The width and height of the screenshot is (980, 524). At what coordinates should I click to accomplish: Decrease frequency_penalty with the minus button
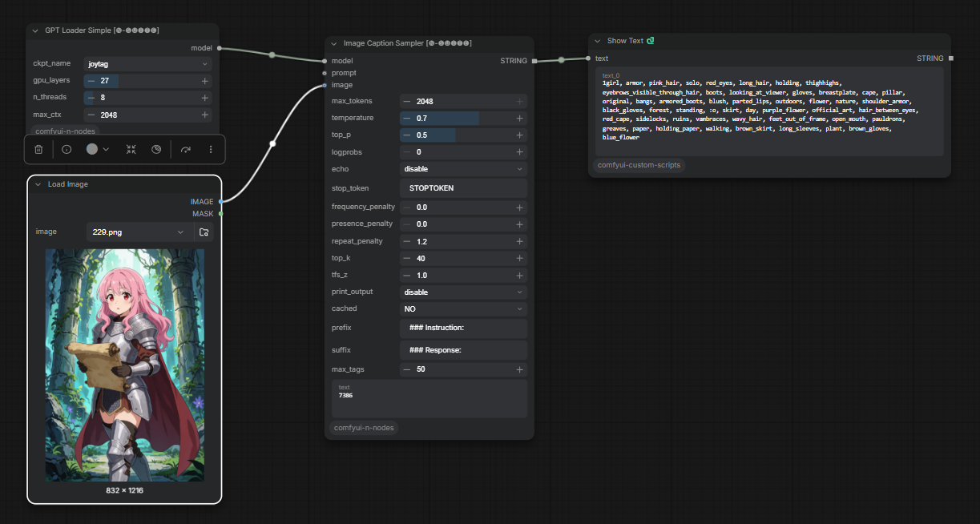(407, 208)
